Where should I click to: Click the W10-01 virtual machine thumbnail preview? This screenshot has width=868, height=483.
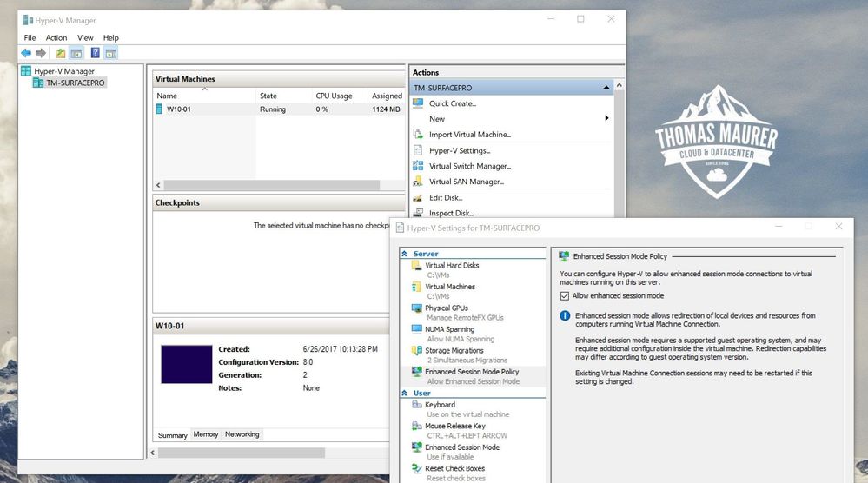[x=187, y=364]
